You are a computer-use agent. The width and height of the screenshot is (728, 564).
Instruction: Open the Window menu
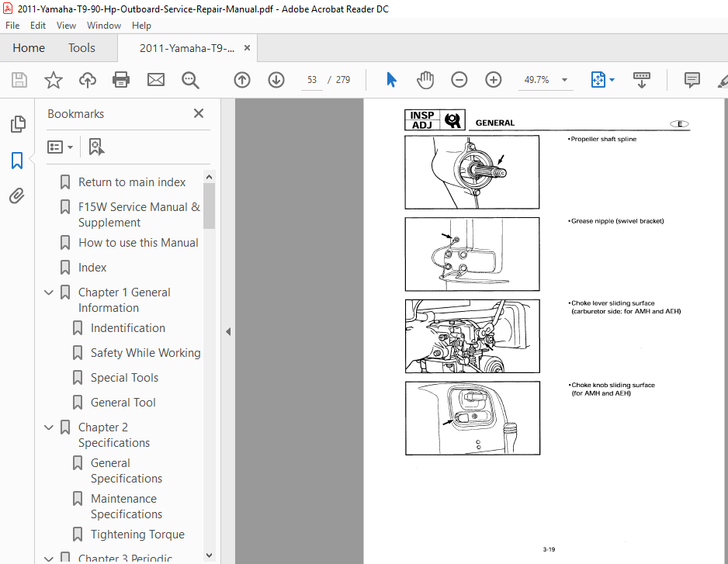pyautogui.click(x=104, y=26)
